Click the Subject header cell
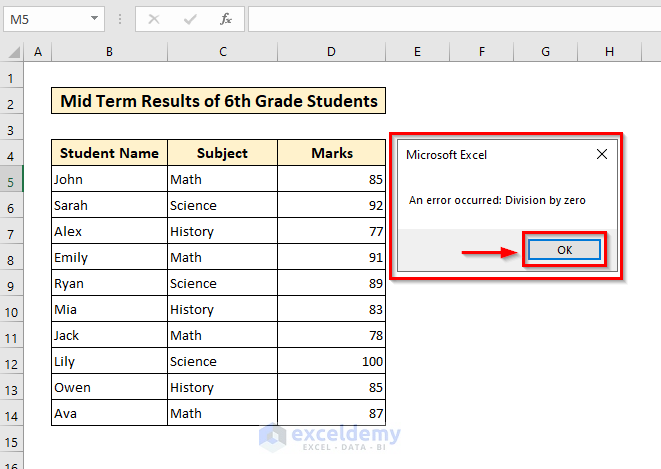 pyautogui.click(x=222, y=153)
